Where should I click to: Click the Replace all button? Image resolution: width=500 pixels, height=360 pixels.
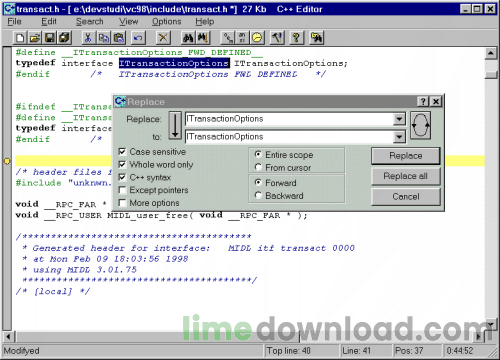point(406,176)
